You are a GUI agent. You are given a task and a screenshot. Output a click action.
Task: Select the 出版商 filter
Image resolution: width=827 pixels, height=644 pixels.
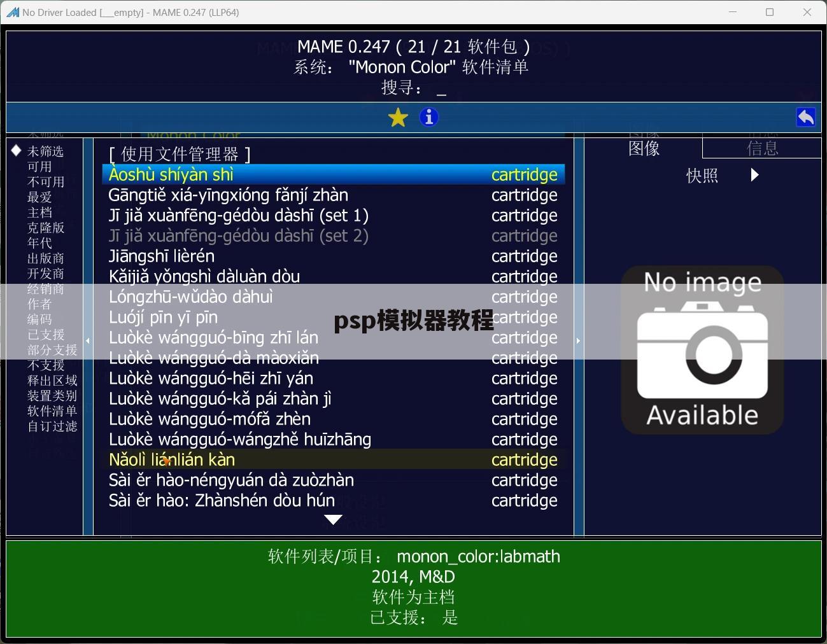click(45, 258)
